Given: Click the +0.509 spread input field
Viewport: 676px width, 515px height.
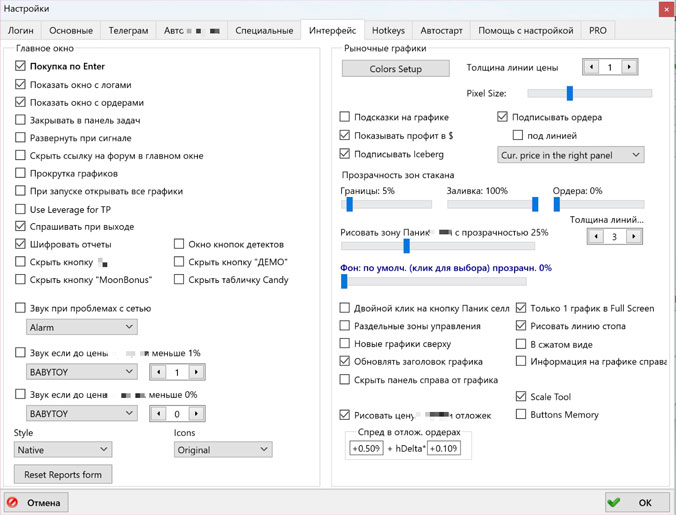Looking at the screenshot, I should pyautogui.click(x=366, y=448).
